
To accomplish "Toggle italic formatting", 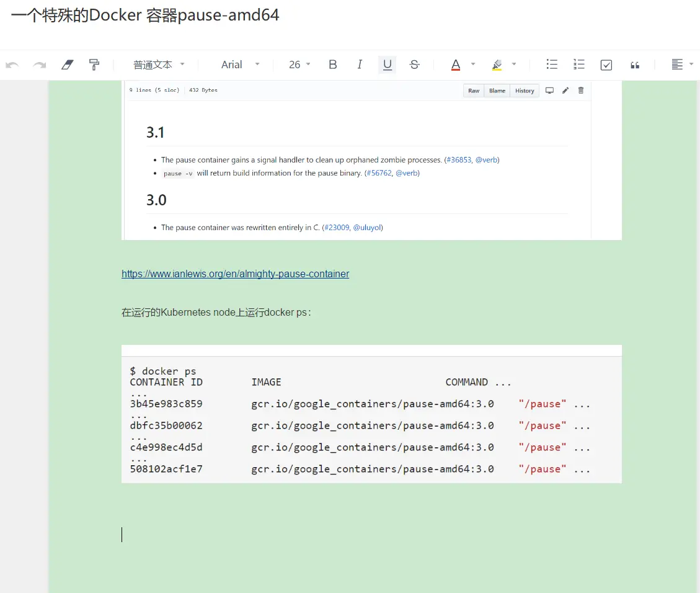I will 360,65.
